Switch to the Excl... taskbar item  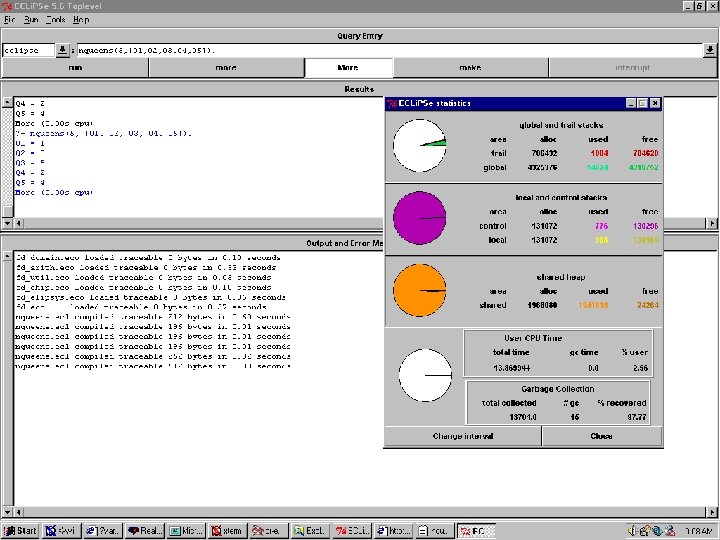pos(310,531)
